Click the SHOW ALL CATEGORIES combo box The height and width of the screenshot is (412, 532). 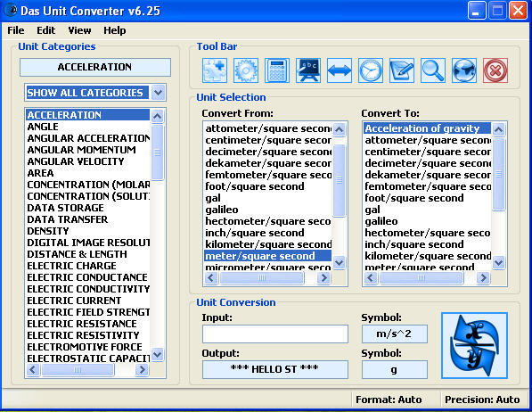pos(95,93)
